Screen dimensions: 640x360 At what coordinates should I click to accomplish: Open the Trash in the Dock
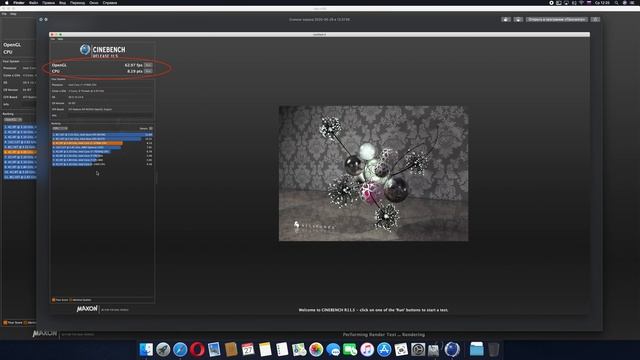tap(493, 349)
